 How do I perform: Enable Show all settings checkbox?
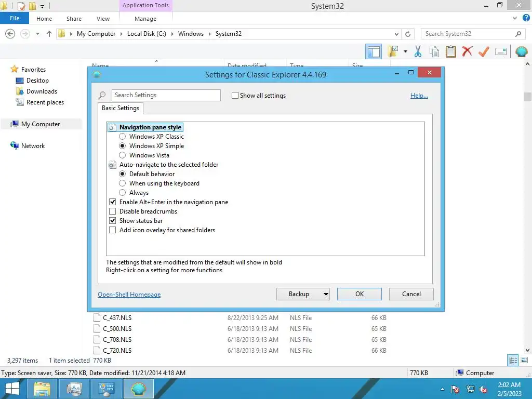pyautogui.click(x=235, y=96)
